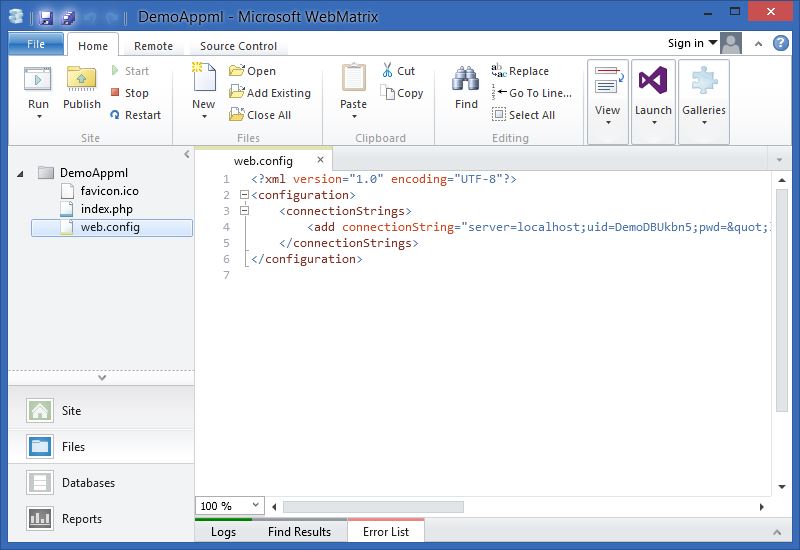This screenshot has height=550, width=800.
Task: Open Galleries via the puzzle icon
Action: [704, 80]
